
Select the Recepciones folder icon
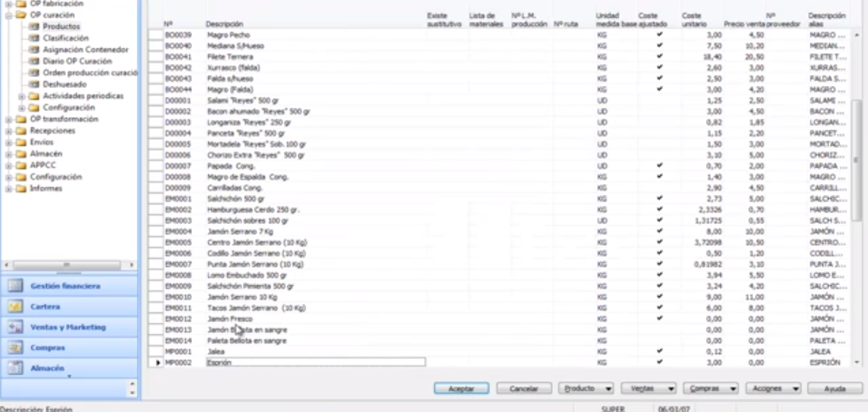click(21, 131)
